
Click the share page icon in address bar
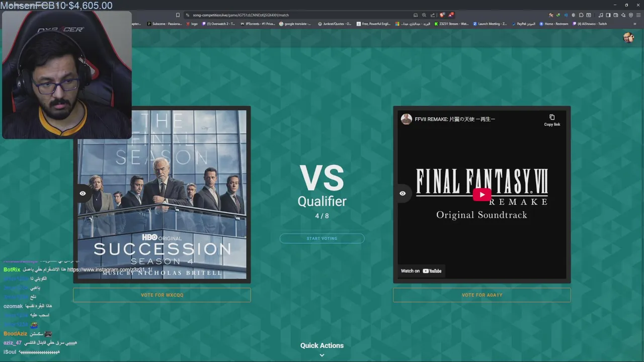[x=433, y=15]
